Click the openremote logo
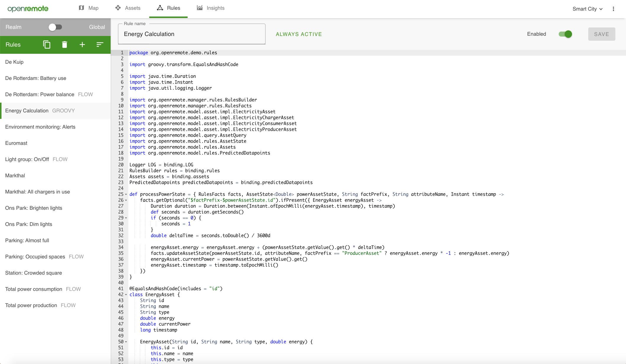Image resolution: width=626 pixels, height=364 pixels. pyautogui.click(x=28, y=9)
